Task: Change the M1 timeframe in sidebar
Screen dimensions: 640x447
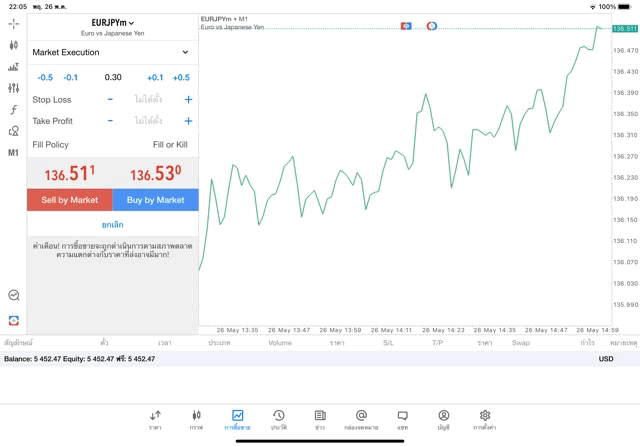Action: click(13, 153)
